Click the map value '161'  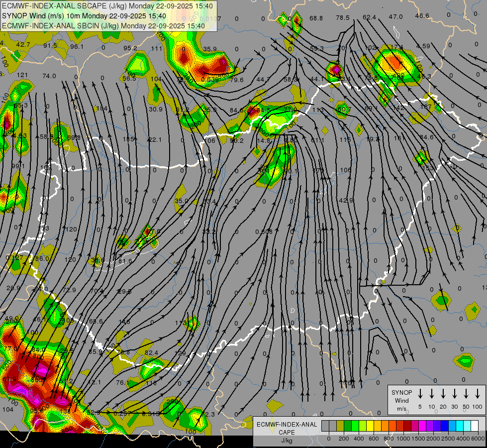(x=399, y=138)
